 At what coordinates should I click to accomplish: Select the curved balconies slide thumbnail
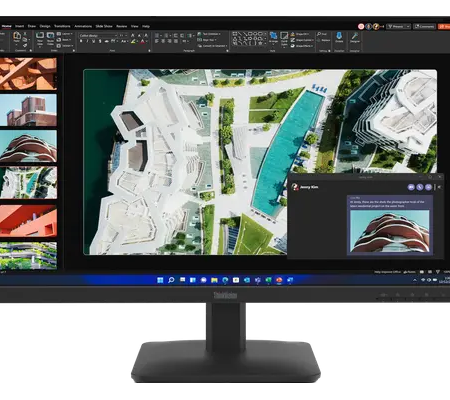pos(28,146)
